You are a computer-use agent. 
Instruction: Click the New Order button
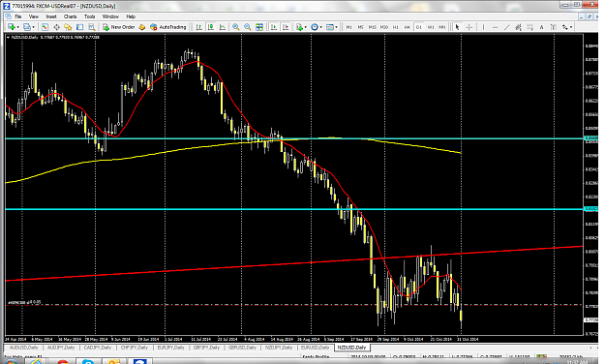click(x=119, y=27)
